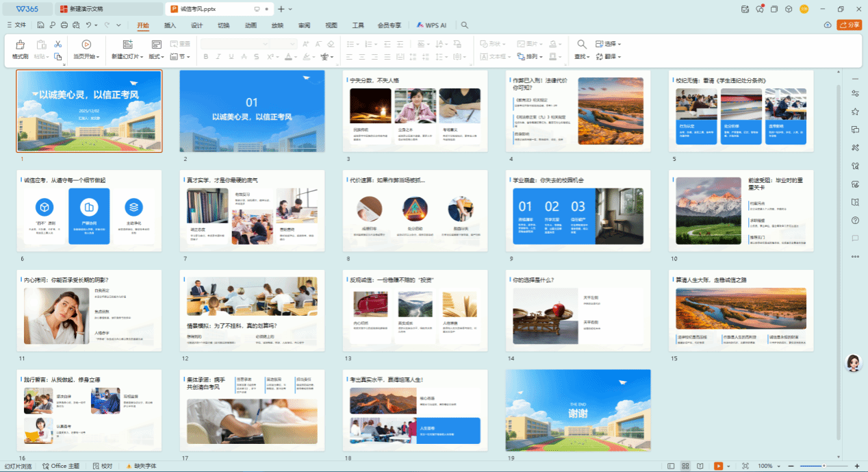The image size is (868, 472).
Task: Click the orange Share (分享) button
Action: coord(850,25)
